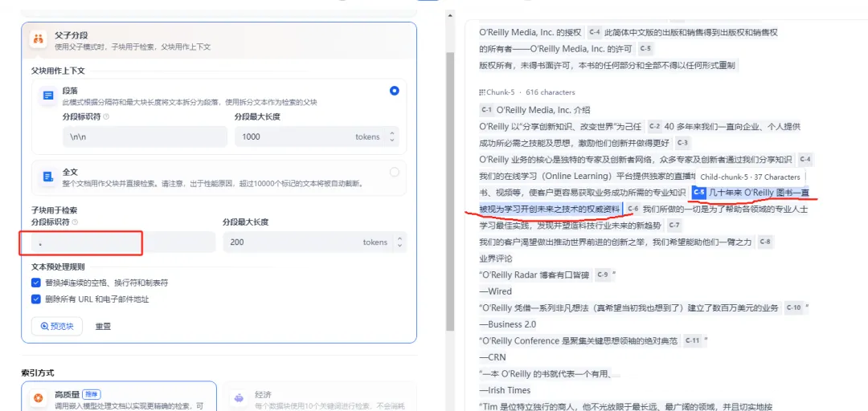This screenshot has width=868, height=411.
Task: Choose the 经济 index method card
Action: coord(319,396)
